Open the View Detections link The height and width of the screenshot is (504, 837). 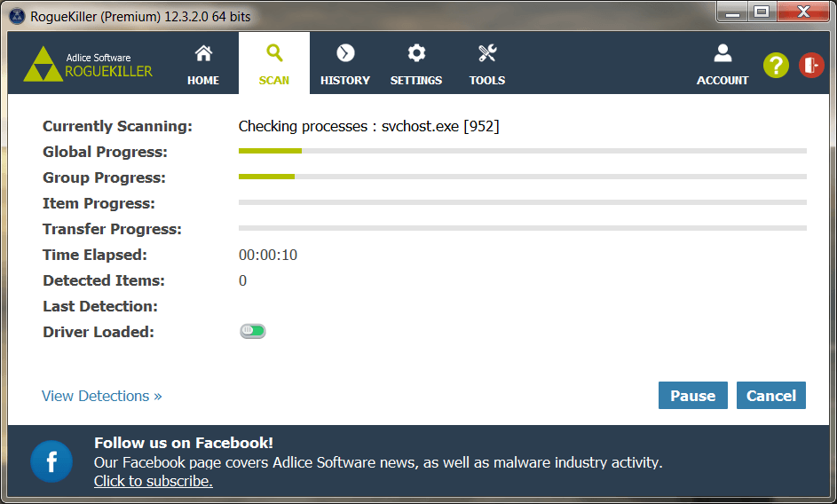pos(102,396)
